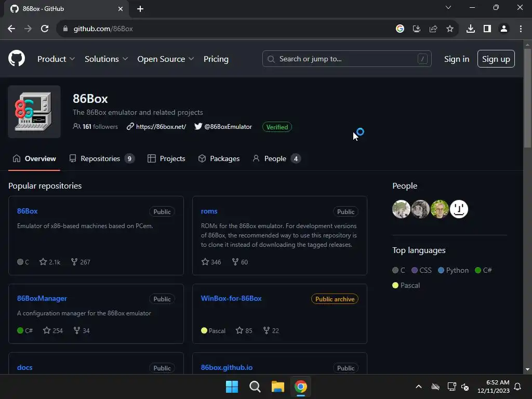Filter by C# in Top languages
This screenshot has height=399, width=532.
483,270
